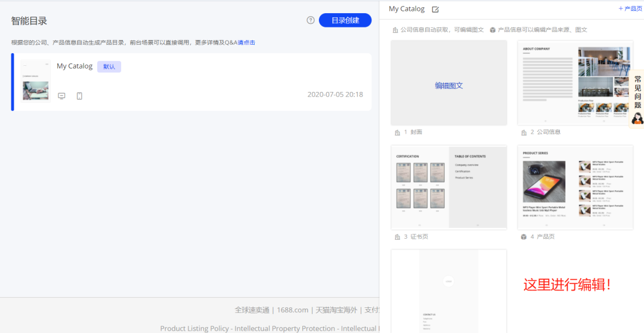Click the customer service avatar icon
This screenshot has width=644, height=333.
tap(637, 118)
